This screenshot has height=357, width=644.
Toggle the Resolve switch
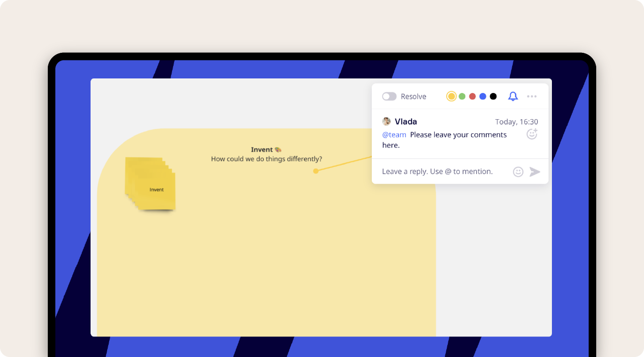coord(389,97)
